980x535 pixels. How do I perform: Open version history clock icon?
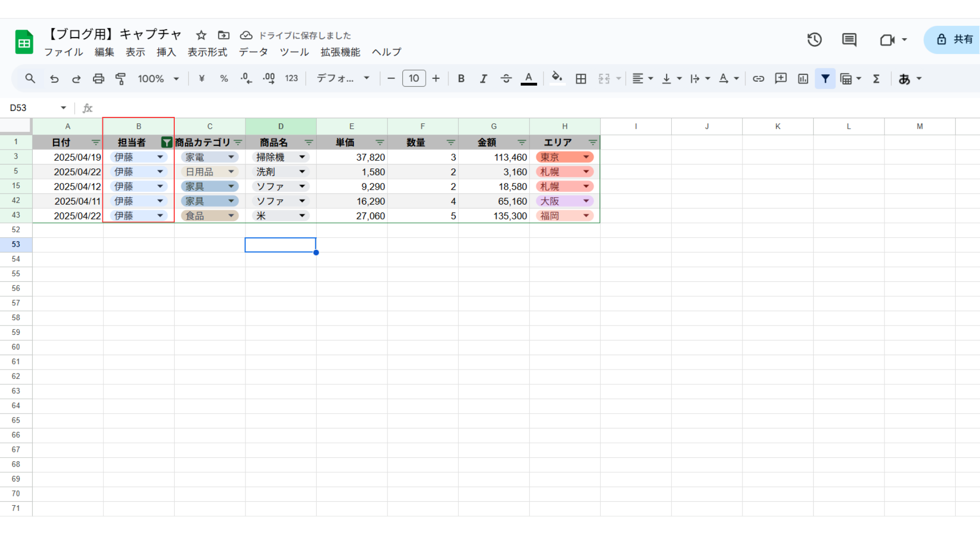(814, 40)
